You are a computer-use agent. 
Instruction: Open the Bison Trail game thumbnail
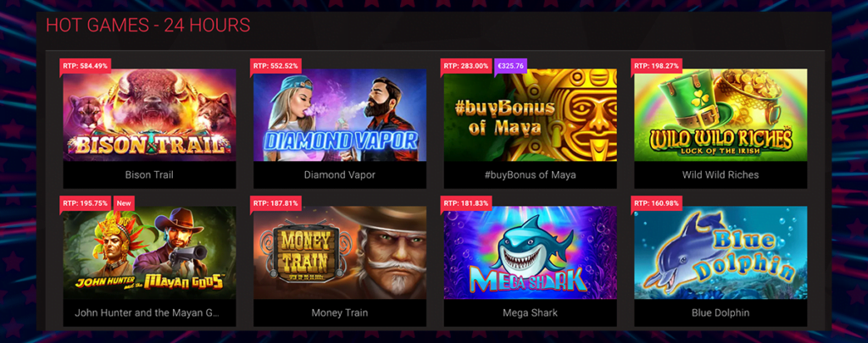149,115
